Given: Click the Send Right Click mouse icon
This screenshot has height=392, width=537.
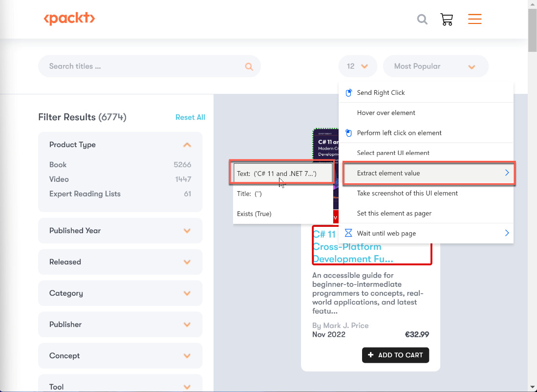Looking at the screenshot, I should (349, 92).
